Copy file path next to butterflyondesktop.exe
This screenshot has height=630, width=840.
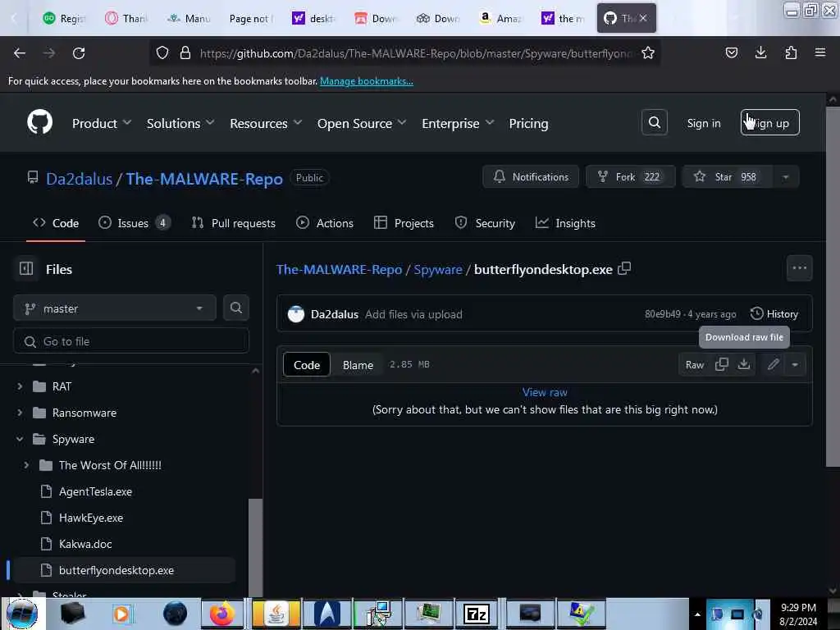(x=624, y=269)
